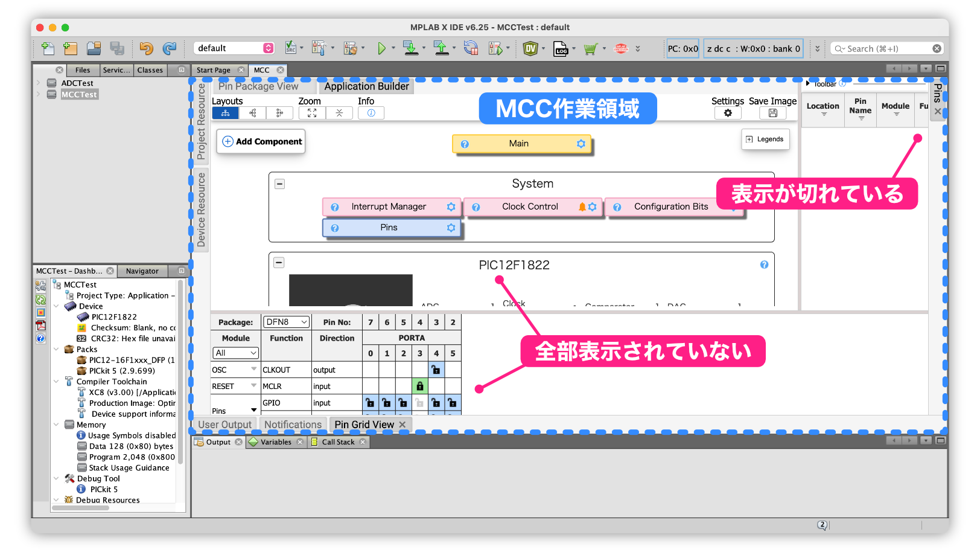
Task: Select PICkit 5 under Debug Tool
Action: (x=104, y=490)
